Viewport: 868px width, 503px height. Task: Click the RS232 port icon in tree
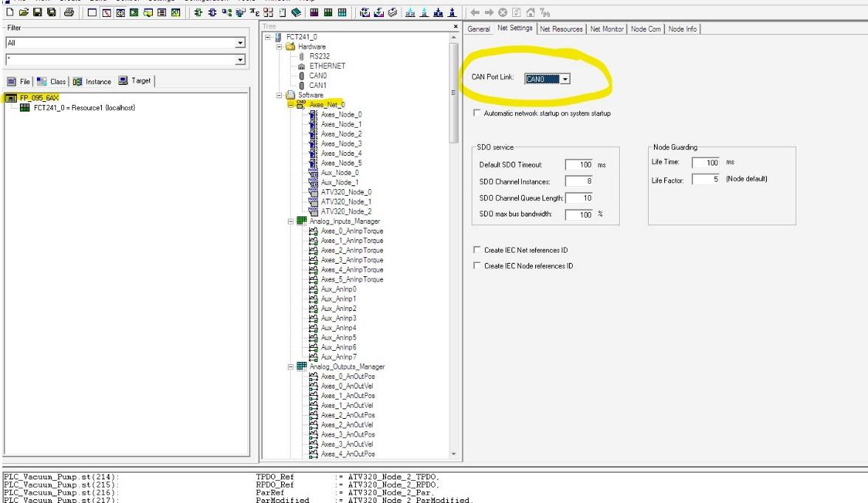tap(303, 56)
